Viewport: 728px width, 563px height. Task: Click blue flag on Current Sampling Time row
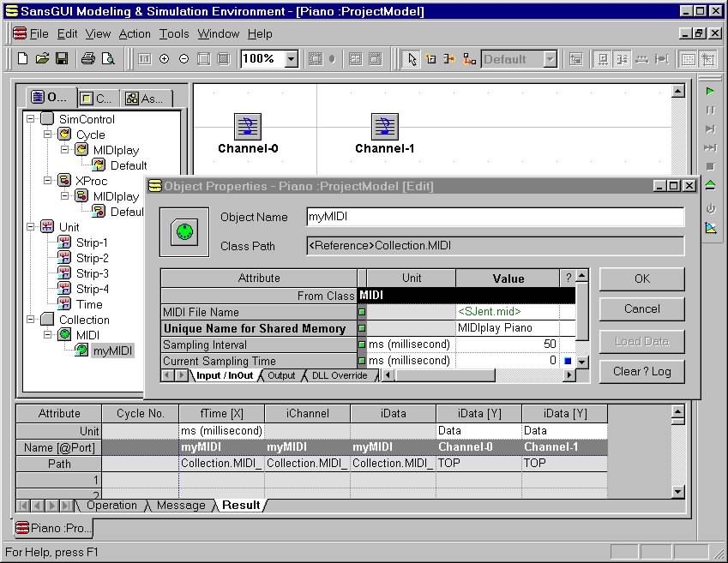tap(568, 361)
